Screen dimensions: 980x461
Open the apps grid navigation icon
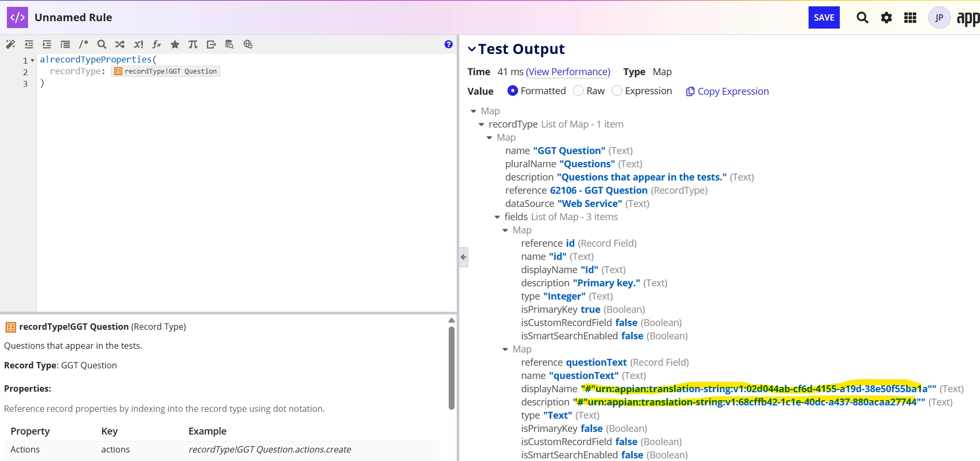910,17
